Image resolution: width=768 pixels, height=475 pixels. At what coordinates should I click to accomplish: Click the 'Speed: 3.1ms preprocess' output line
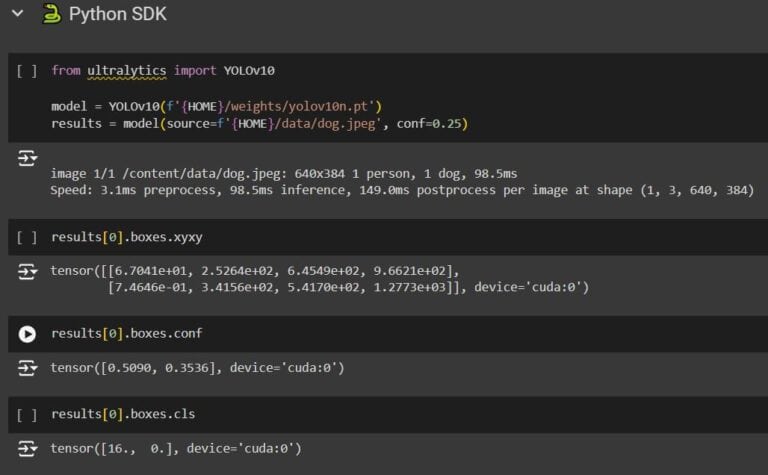[400, 190]
